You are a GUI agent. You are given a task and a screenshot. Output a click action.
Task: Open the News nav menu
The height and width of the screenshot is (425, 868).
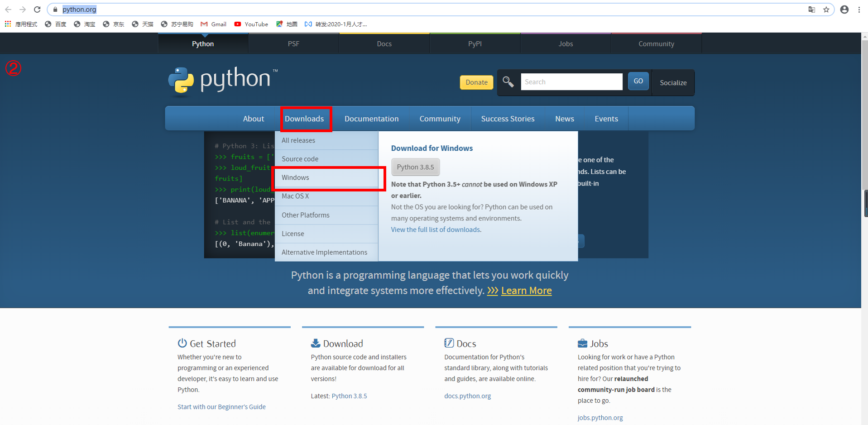pos(565,119)
